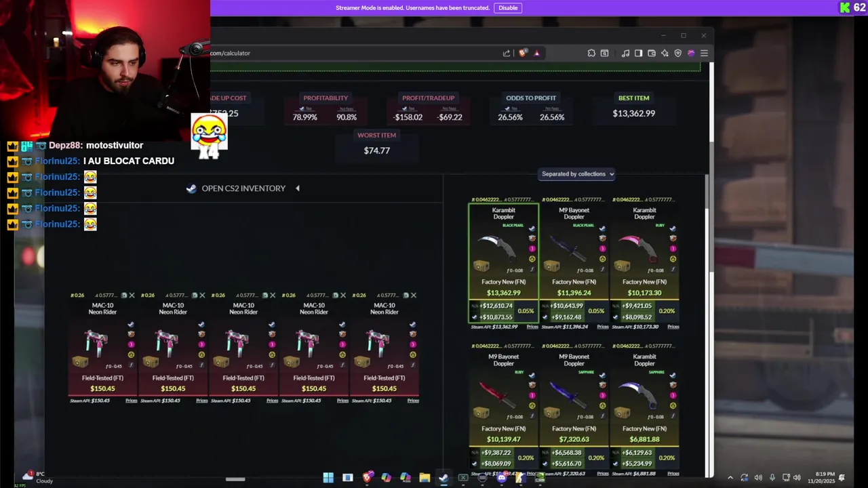
Task: Open the browser extensions puzzle icon
Action: [591, 53]
